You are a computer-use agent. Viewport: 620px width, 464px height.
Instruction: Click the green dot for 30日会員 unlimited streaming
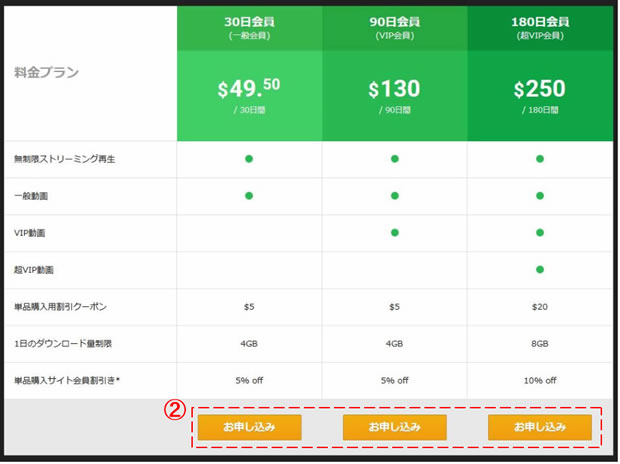pos(249,159)
